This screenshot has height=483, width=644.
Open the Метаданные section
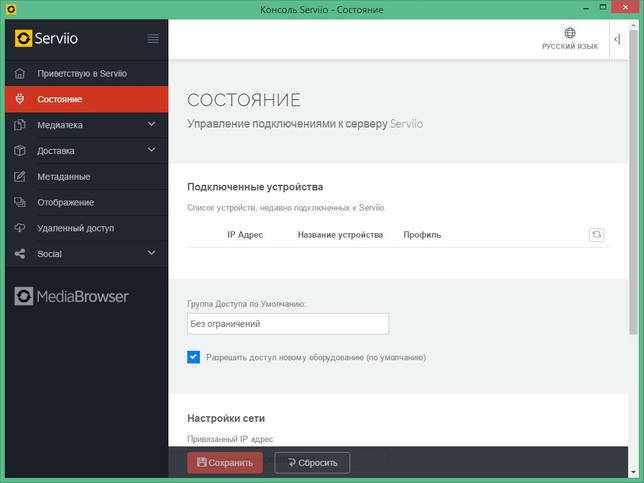[x=87, y=177]
